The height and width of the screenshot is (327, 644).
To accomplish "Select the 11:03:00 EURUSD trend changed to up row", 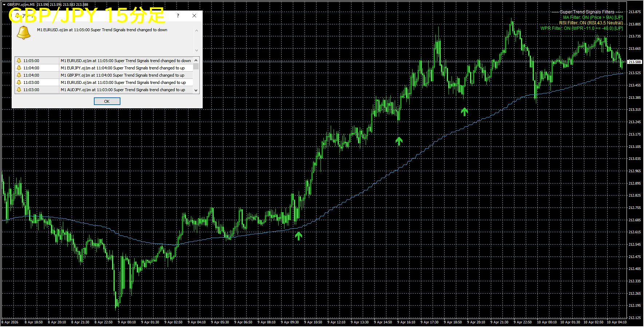I will 123,82.
